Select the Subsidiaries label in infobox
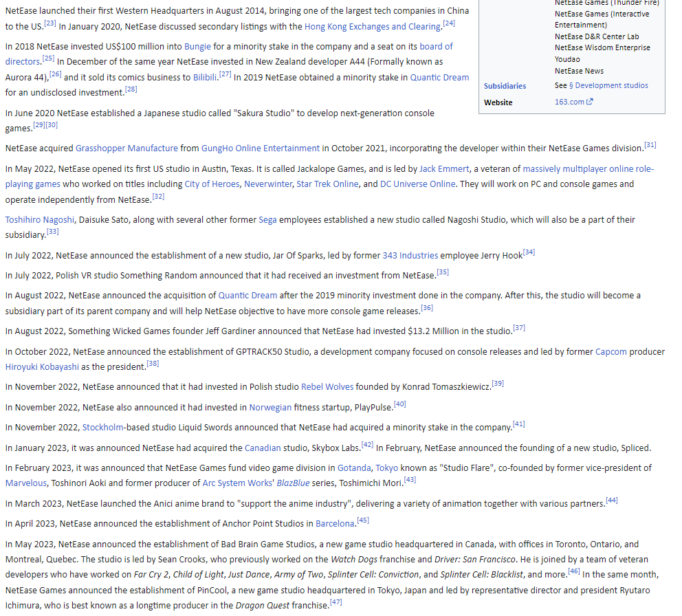Image resolution: width=682 pixels, height=616 pixels. 505,86
